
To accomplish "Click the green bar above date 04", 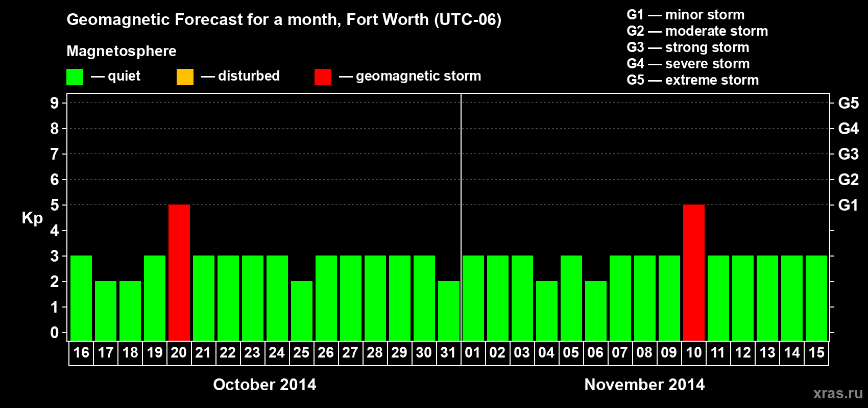I will click(547, 311).
